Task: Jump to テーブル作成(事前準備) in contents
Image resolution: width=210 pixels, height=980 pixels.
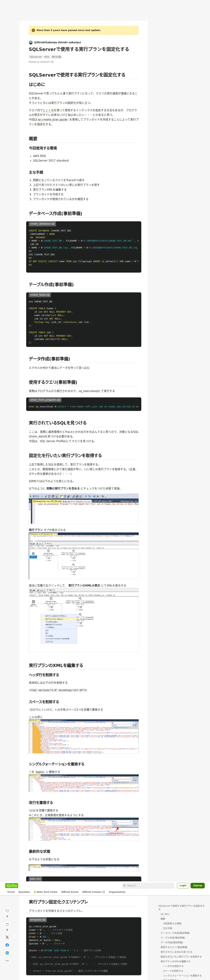Action: (173, 938)
